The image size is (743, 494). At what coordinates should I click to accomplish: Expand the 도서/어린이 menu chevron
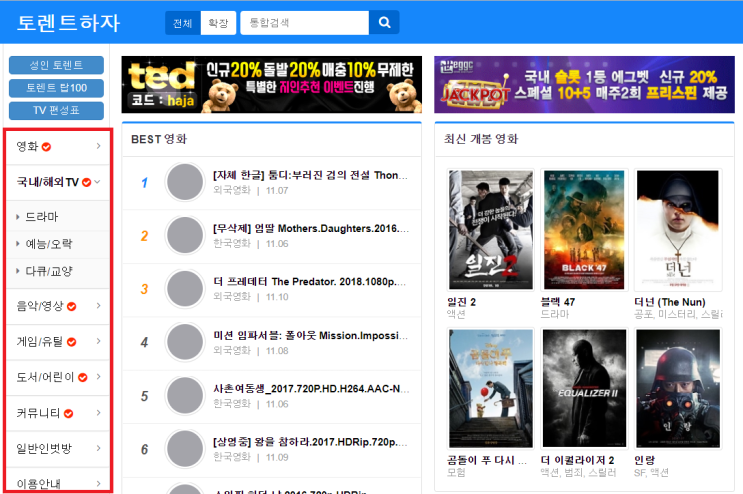pyautogui.click(x=99, y=377)
